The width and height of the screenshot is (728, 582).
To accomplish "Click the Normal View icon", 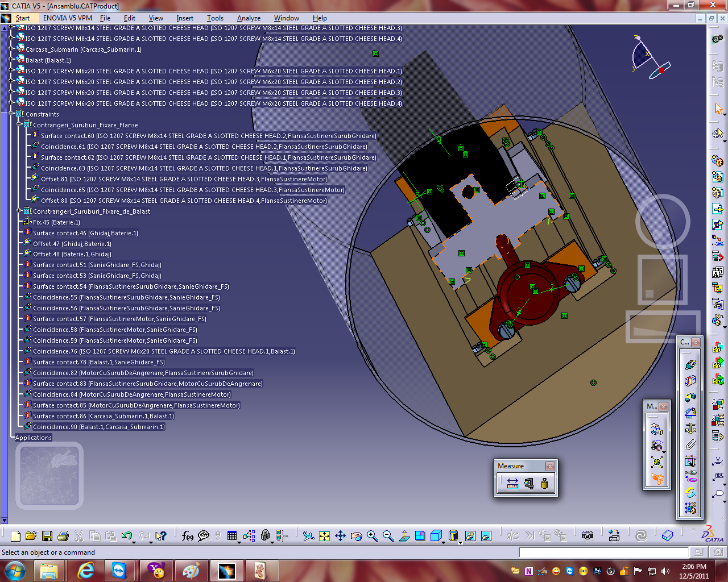I will 404,535.
